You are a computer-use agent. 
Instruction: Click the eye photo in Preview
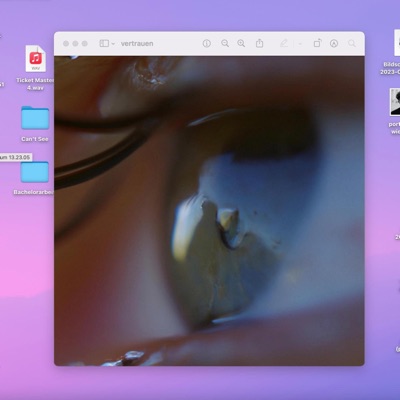pyautogui.click(x=209, y=211)
